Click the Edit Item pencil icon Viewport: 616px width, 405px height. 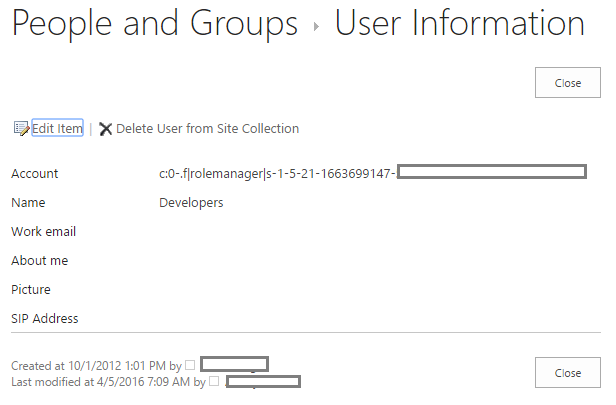(20, 128)
